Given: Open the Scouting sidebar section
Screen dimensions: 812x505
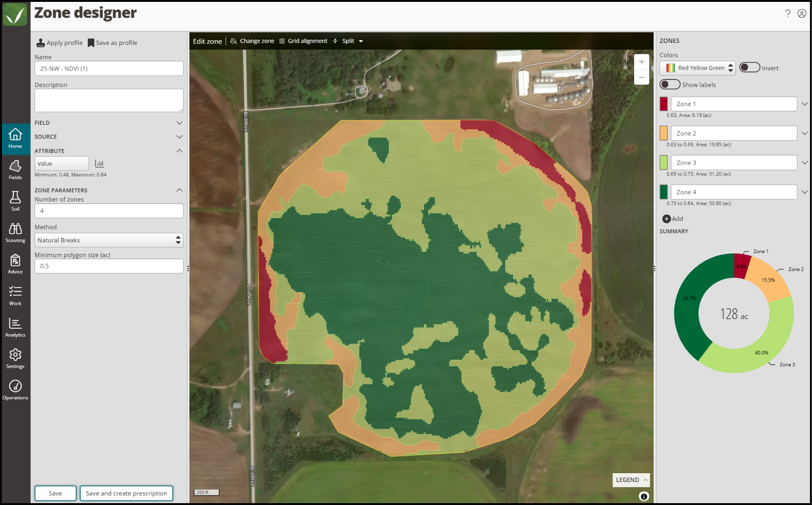Looking at the screenshot, I should point(15,233).
